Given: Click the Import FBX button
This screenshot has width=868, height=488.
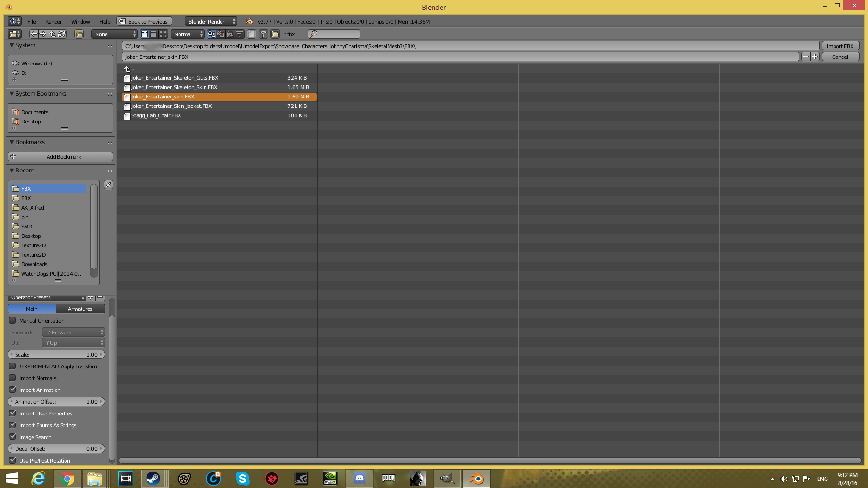Looking at the screenshot, I should (840, 46).
